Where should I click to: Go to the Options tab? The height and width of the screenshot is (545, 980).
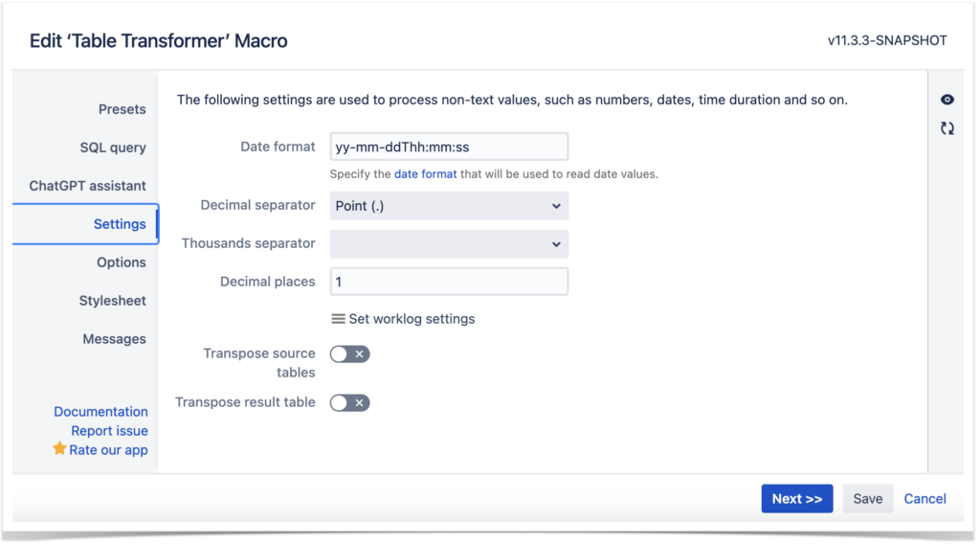coord(122,262)
